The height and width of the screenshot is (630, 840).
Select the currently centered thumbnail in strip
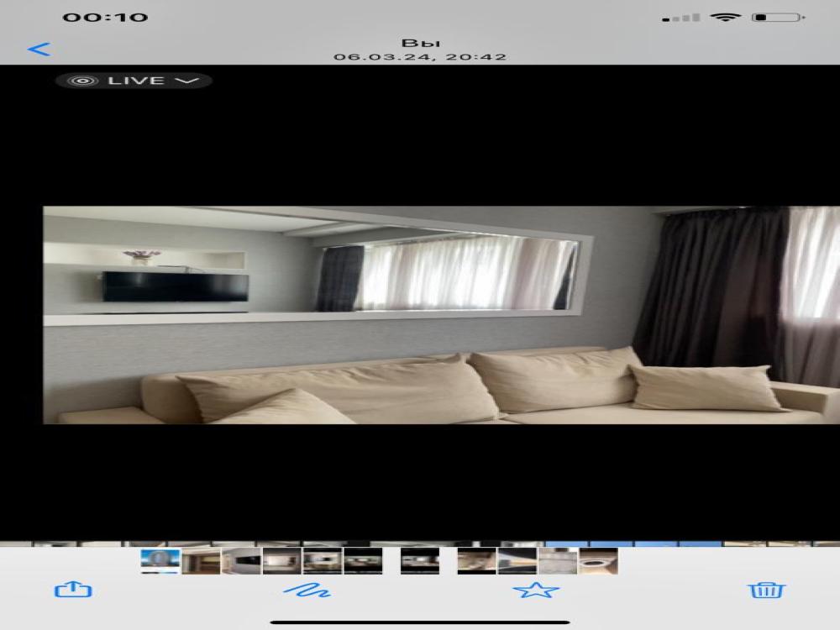(x=420, y=561)
